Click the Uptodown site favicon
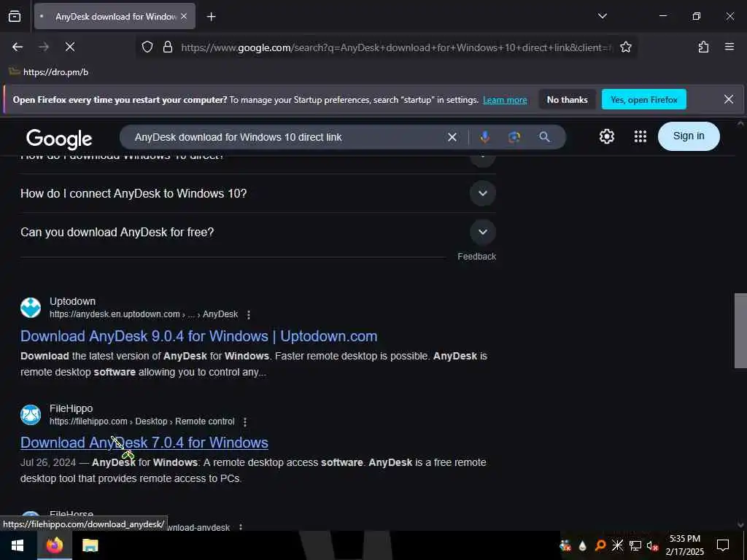Screen dimensions: 747x560 pyautogui.click(x=31, y=308)
